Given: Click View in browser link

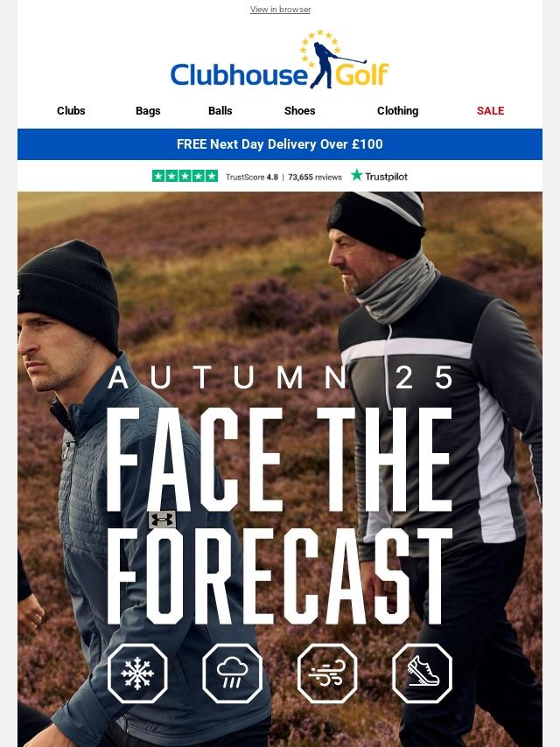Looking at the screenshot, I should (x=280, y=9).
